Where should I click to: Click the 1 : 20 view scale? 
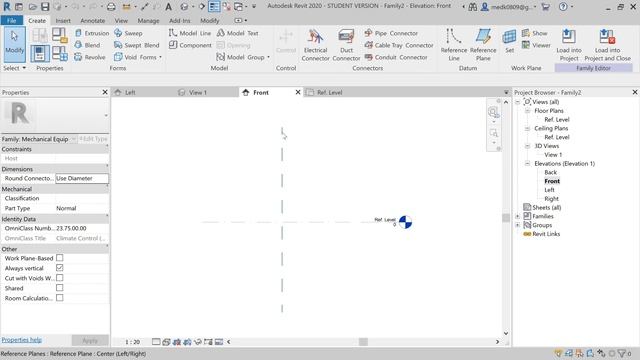132,342
